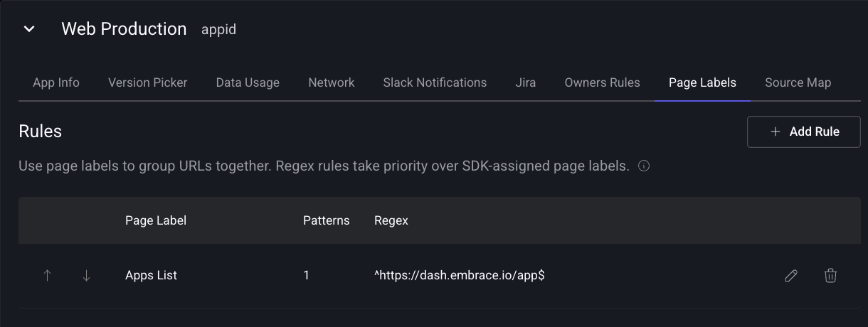
Task: Move the Apps List rule up
Action: point(47,275)
